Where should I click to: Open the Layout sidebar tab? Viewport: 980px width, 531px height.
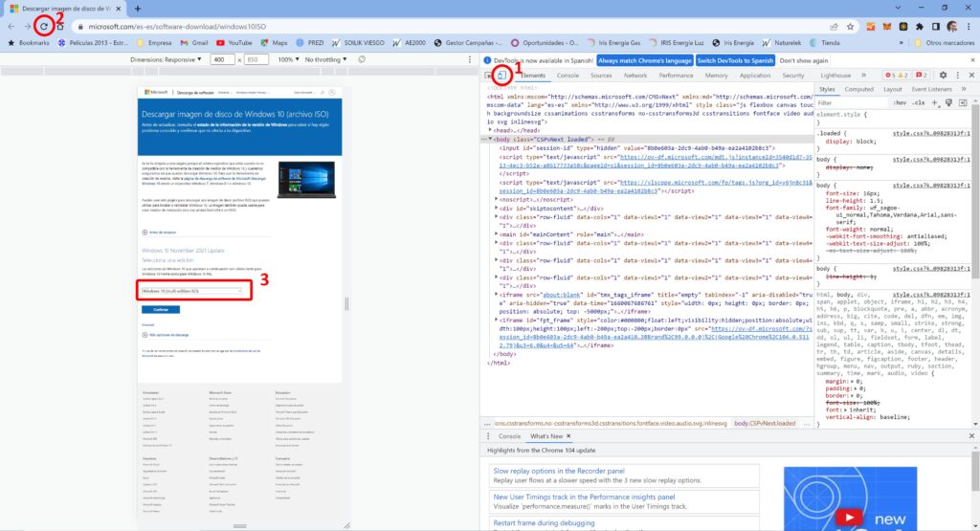[893, 89]
